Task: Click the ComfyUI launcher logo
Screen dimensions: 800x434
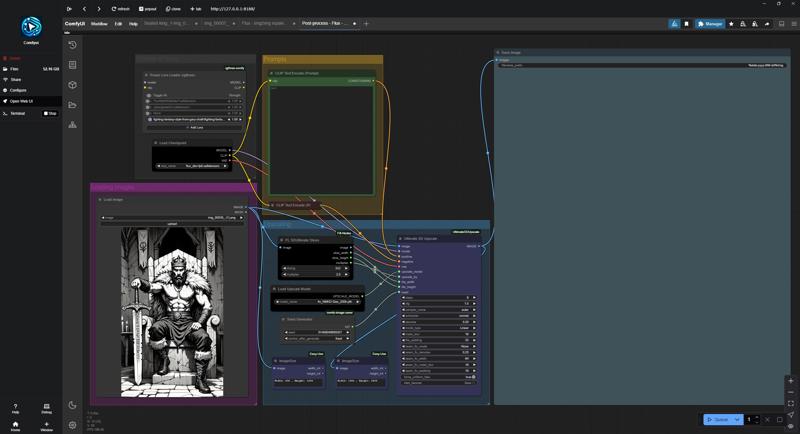Action: point(31,27)
